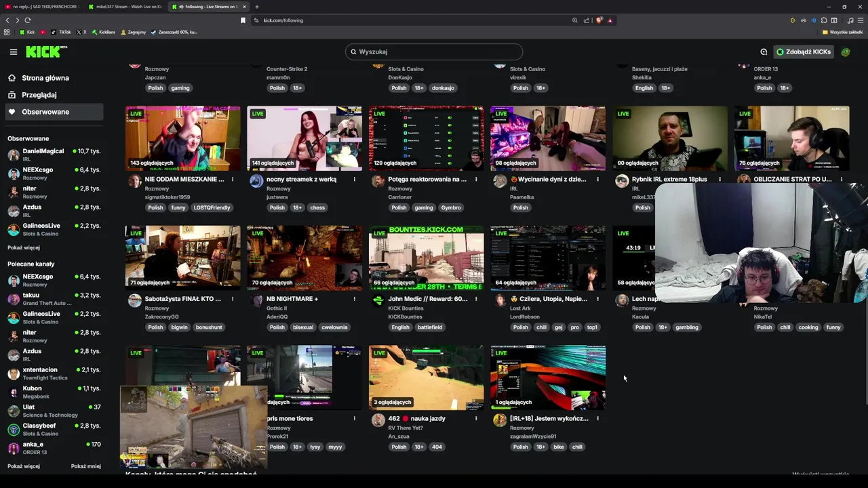Click the LordRobson streamer avatar

point(500,300)
